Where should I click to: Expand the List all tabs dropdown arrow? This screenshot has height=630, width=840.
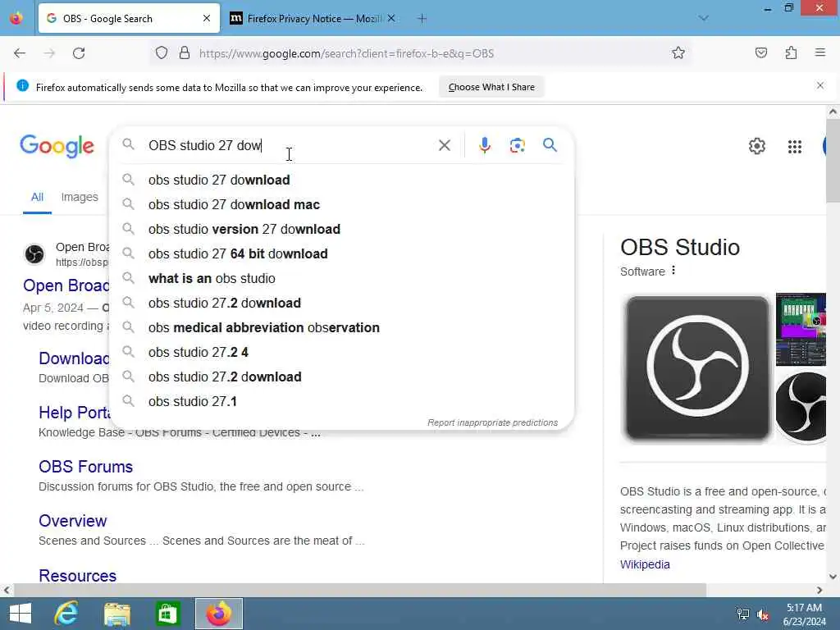[704, 18]
